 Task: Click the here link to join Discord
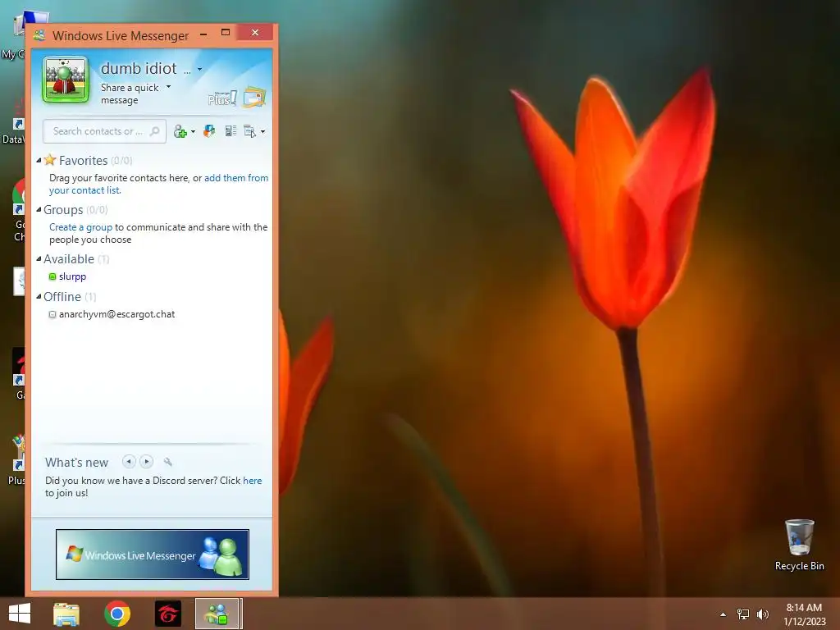pos(253,481)
